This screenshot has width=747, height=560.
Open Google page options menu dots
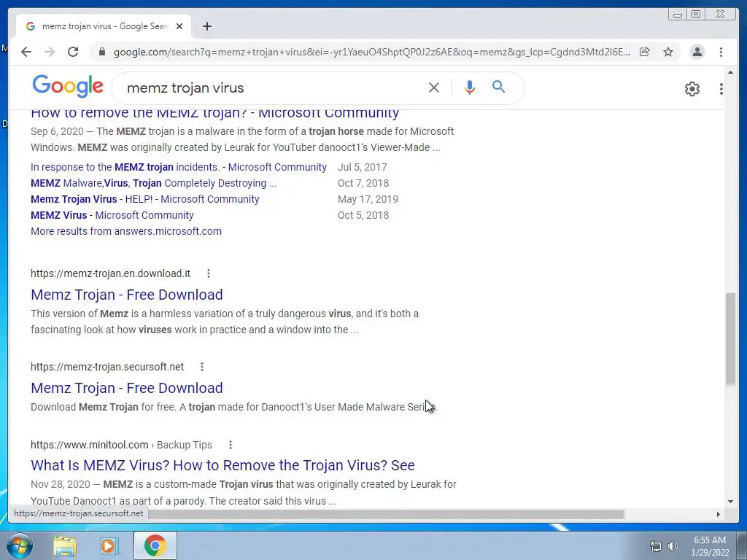(721, 88)
